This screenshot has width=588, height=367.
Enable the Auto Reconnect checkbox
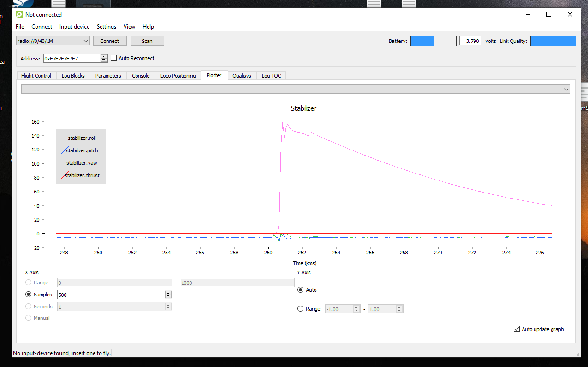[114, 58]
